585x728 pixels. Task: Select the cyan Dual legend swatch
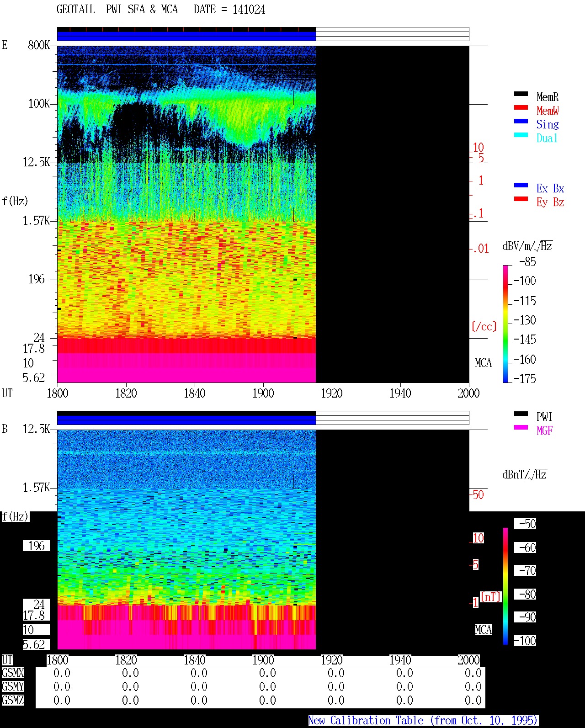(521, 135)
